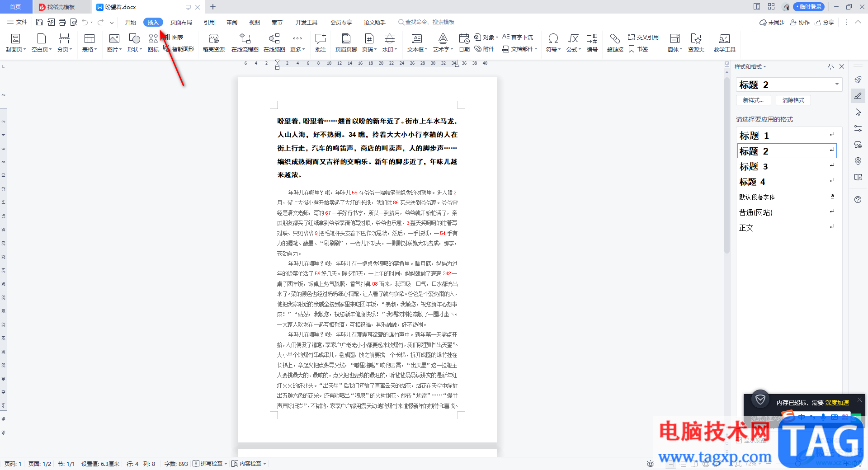
Task: Click the 清除格式 button
Action: click(793, 100)
